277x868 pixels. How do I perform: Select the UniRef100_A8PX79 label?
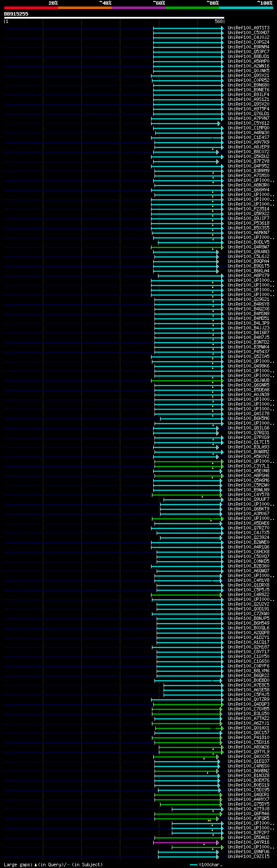click(x=248, y=275)
